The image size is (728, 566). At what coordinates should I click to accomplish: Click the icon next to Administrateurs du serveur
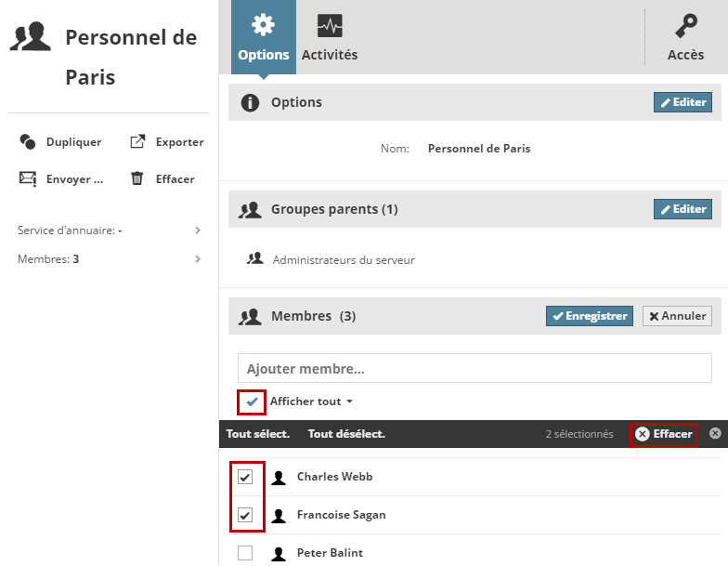pyautogui.click(x=254, y=258)
